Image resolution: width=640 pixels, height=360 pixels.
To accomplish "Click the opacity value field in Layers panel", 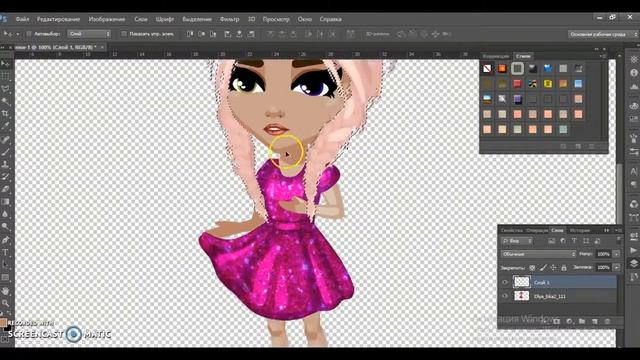I will [x=603, y=254].
